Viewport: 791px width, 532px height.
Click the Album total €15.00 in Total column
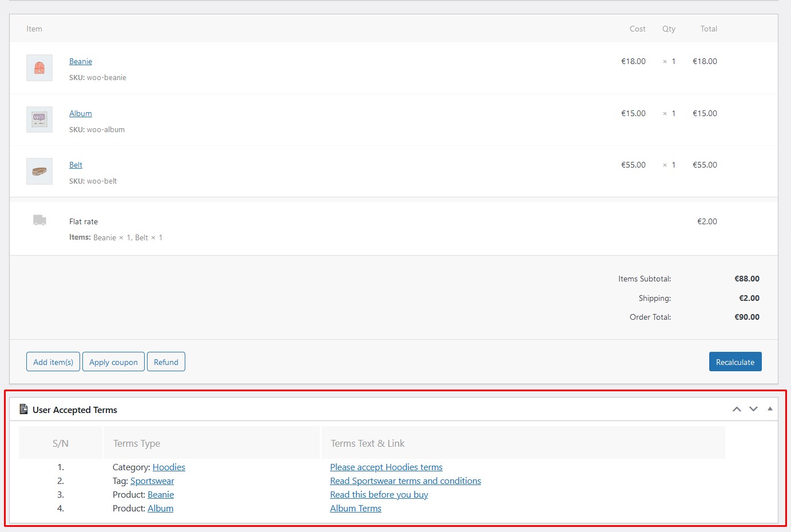coord(705,113)
